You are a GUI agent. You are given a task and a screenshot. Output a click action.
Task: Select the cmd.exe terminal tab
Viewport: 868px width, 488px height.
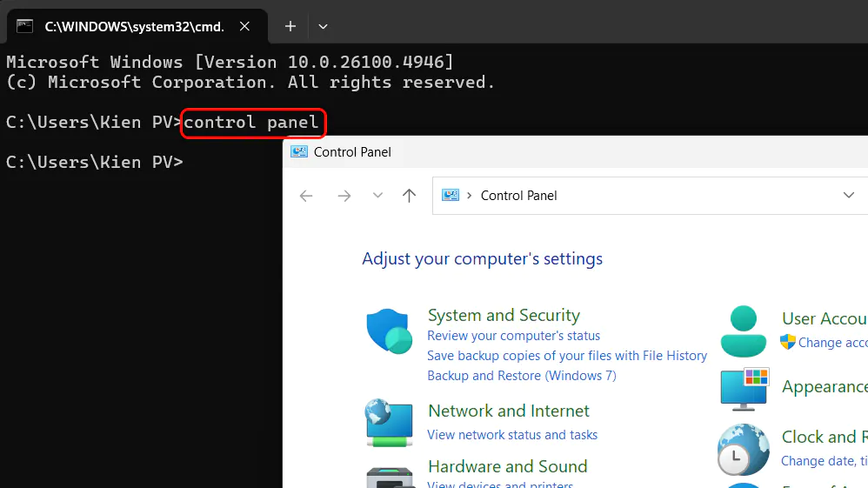tap(137, 27)
